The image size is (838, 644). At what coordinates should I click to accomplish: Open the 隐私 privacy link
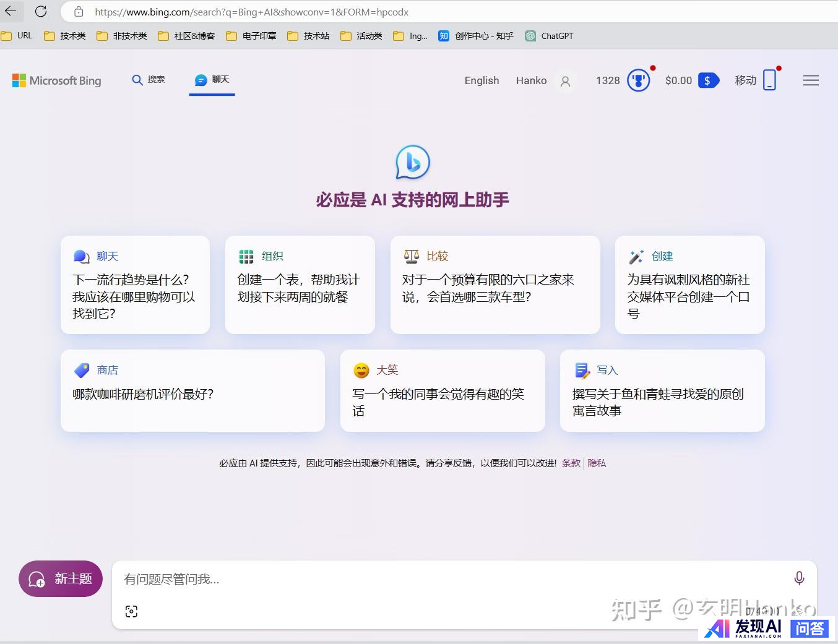tap(597, 463)
